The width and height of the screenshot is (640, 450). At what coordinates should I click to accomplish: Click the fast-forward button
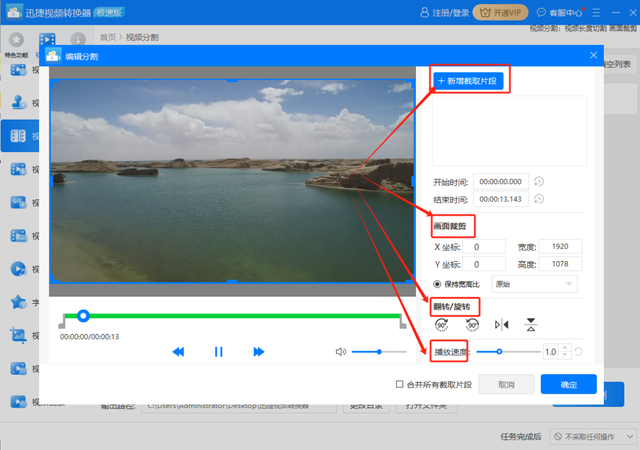258,352
